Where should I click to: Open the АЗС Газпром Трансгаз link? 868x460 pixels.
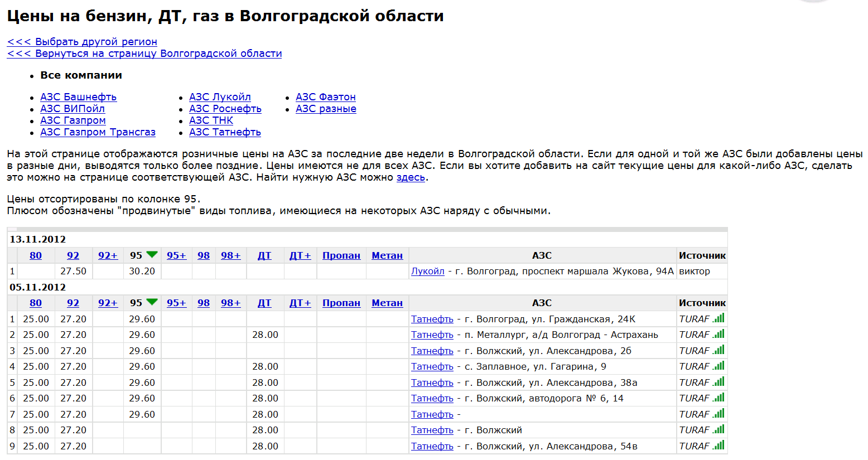pos(98,132)
